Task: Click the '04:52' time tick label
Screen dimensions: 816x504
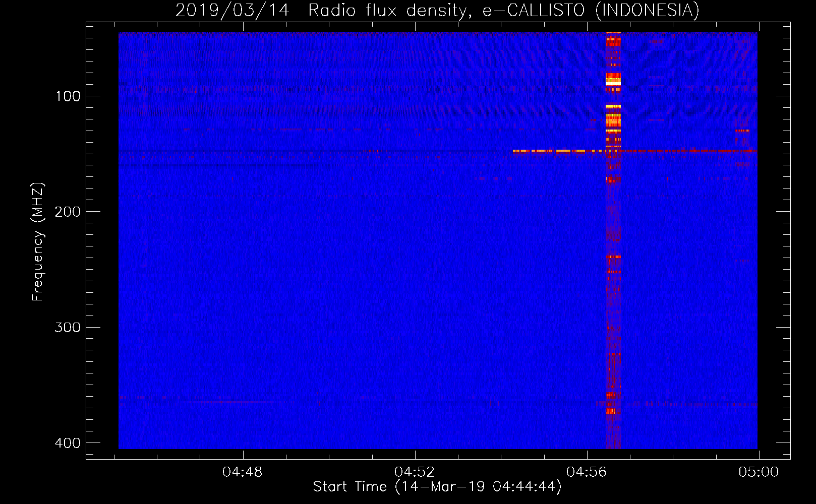Action: pyautogui.click(x=415, y=472)
